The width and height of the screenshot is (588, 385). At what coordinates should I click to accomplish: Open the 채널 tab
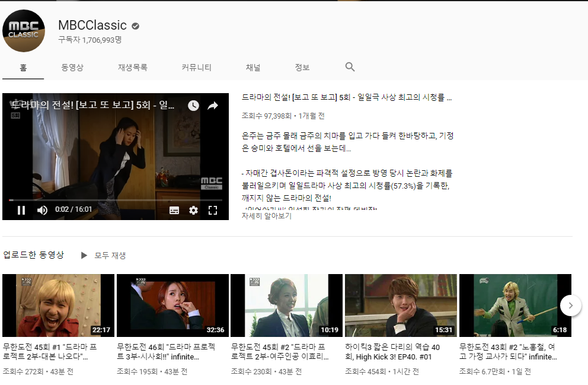[x=253, y=68]
